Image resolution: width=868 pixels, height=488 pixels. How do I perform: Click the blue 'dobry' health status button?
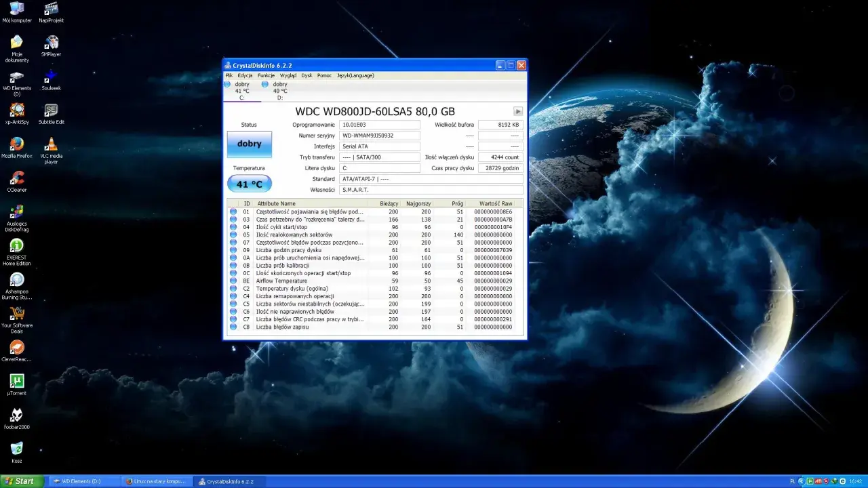249,144
